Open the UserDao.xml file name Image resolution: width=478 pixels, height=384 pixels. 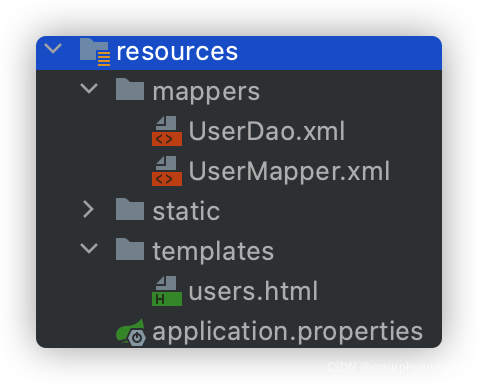tap(267, 131)
